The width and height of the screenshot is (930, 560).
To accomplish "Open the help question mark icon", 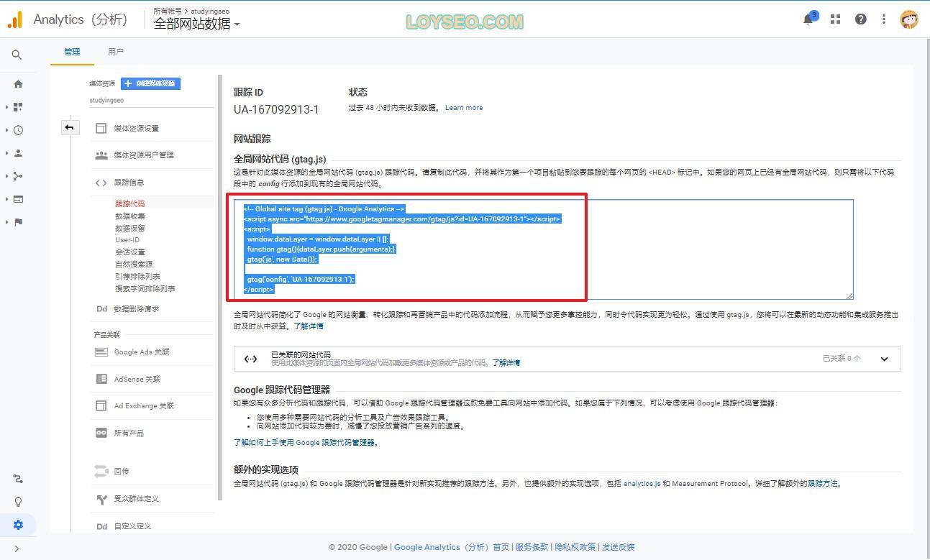I will (860, 19).
